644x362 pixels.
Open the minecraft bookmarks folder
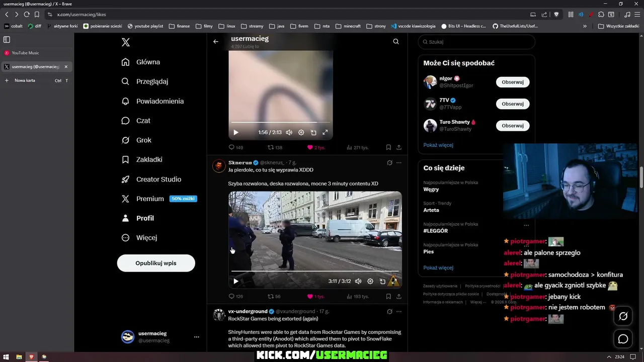click(x=348, y=26)
